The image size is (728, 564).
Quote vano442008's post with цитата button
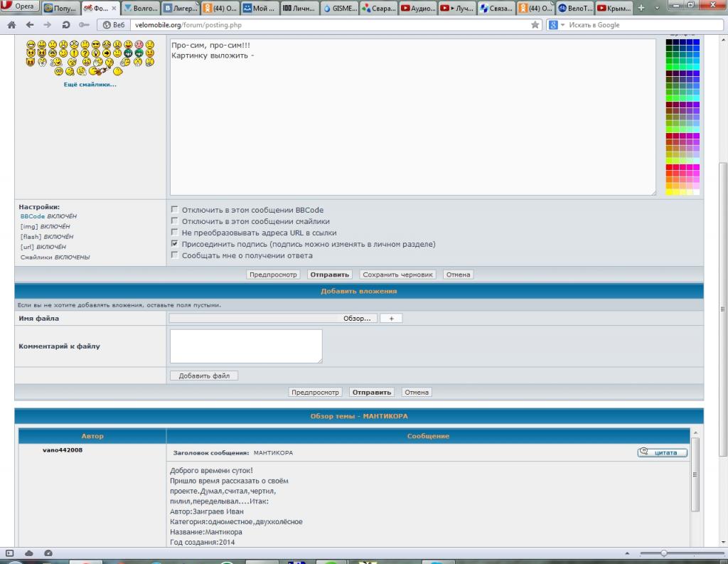pyautogui.click(x=663, y=452)
